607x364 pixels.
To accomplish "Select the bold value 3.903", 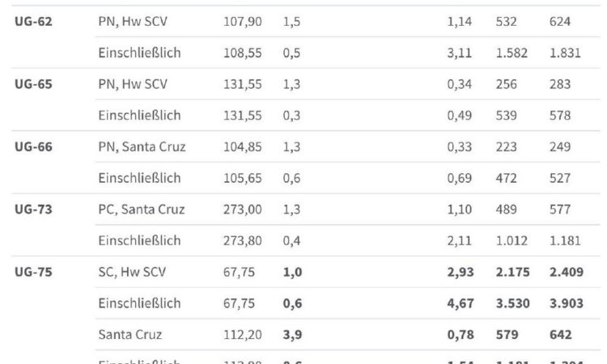I will pyautogui.click(x=567, y=303).
